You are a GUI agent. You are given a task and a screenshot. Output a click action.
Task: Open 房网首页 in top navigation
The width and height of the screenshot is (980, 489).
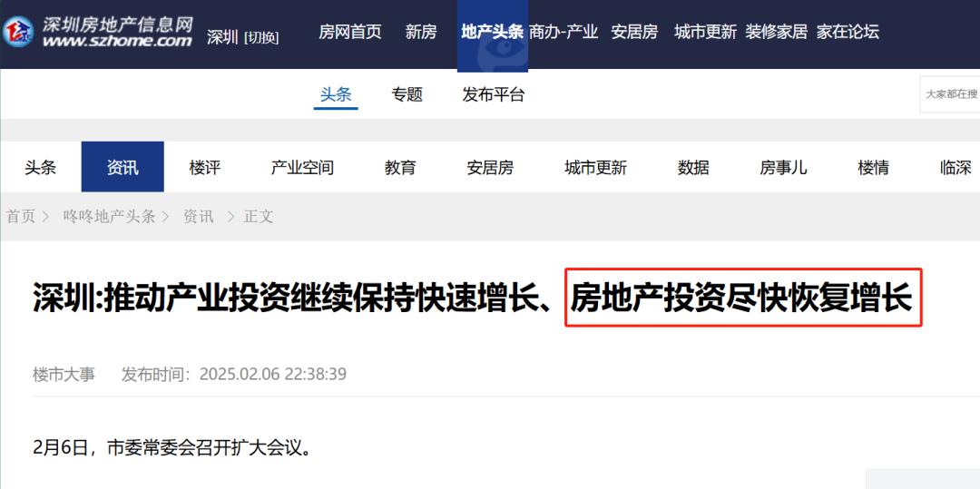[350, 32]
